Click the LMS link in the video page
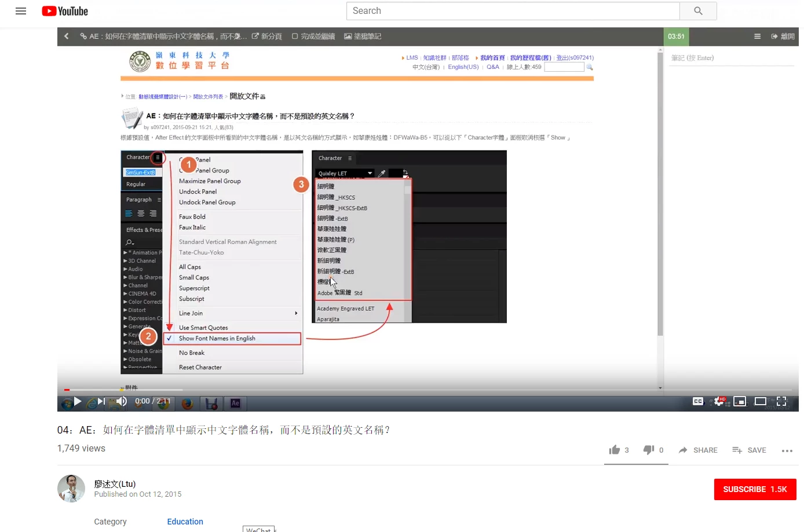Screen dimensions: 804x532 pyautogui.click(x=412, y=58)
